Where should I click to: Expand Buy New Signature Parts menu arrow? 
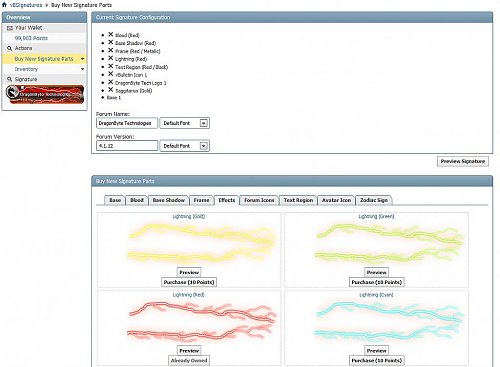point(82,59)
